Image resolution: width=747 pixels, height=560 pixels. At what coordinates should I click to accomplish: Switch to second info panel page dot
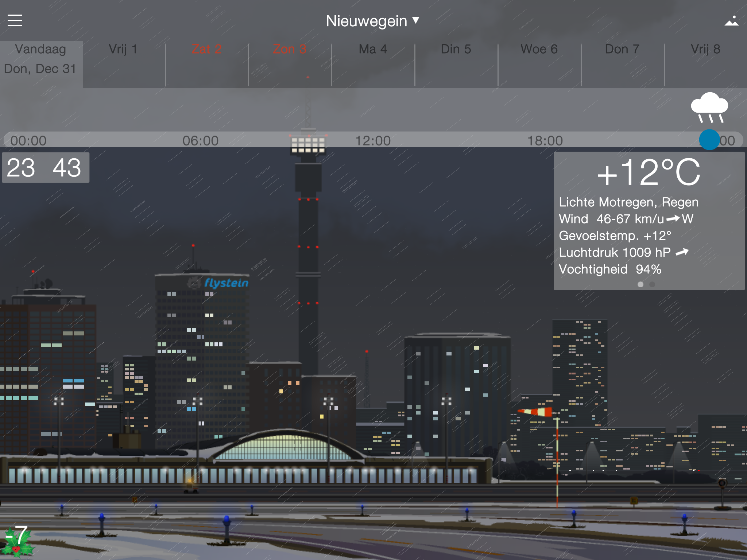[652, 284]
